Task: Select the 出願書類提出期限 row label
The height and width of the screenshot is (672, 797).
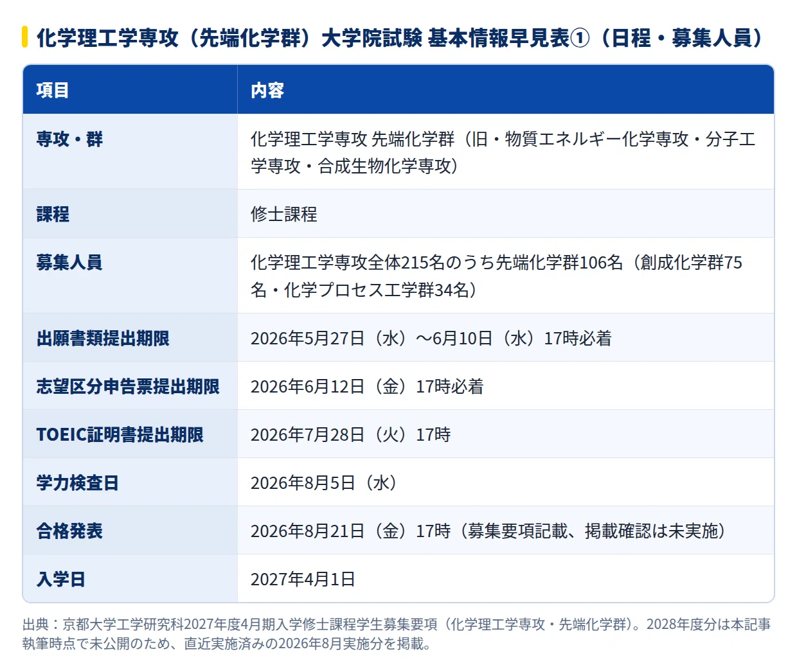Action: [x=130, y=337]
